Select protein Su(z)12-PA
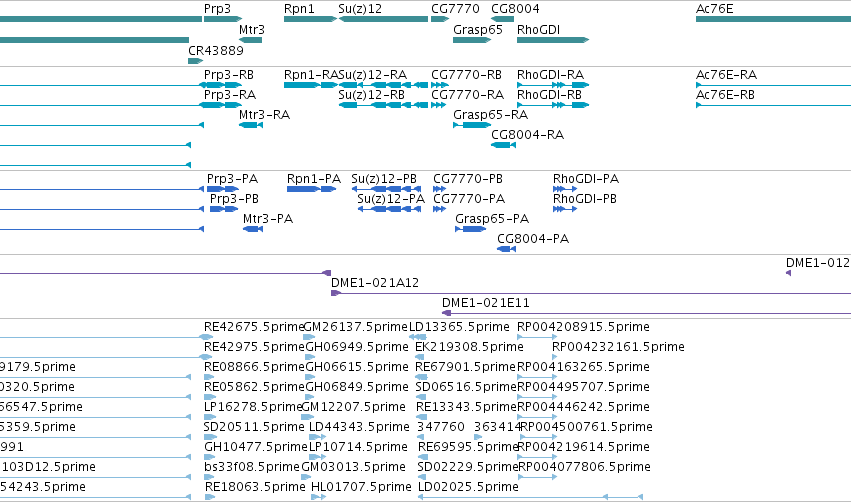Screen dimensions: 851x502 click(391, 199)
